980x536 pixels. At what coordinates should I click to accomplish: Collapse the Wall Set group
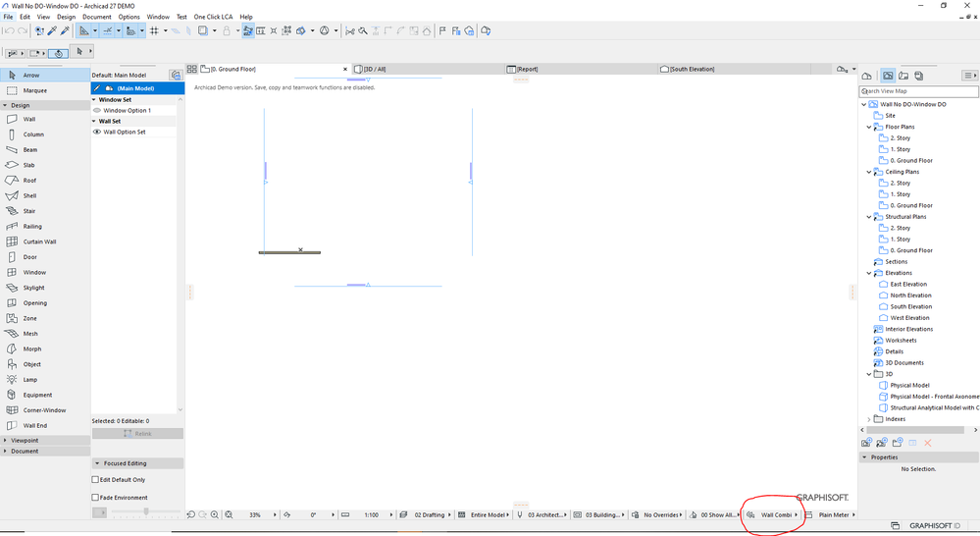[x=95, y=122]
